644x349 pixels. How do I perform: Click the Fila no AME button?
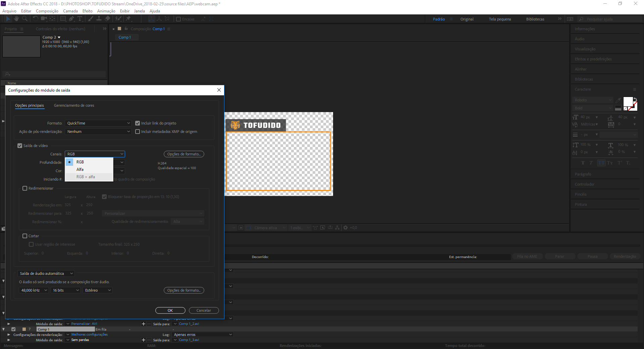click(x=527, y=256)
